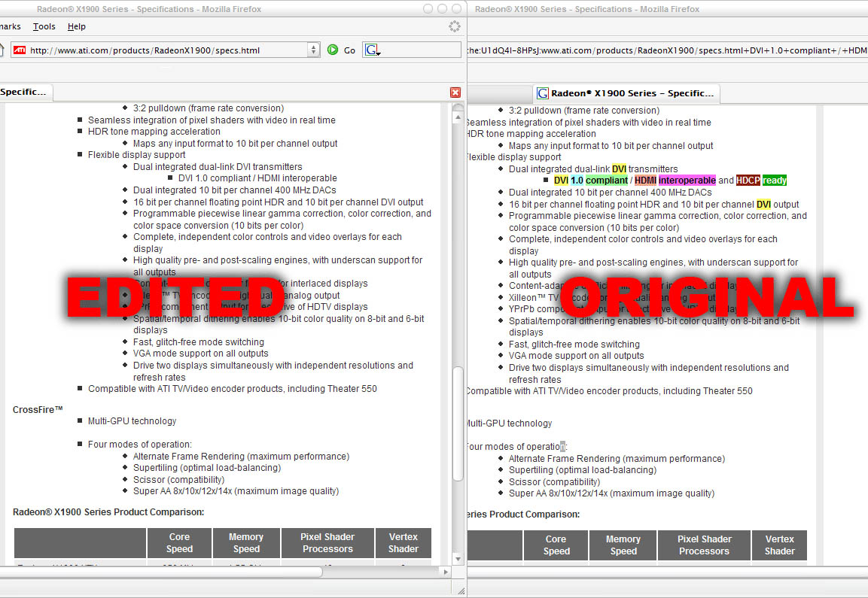Viewport: 868px width, 598px height.
Task: Click 'Compatible with ATI TV/Video encoder products' in left window
Action: (233, 389)
